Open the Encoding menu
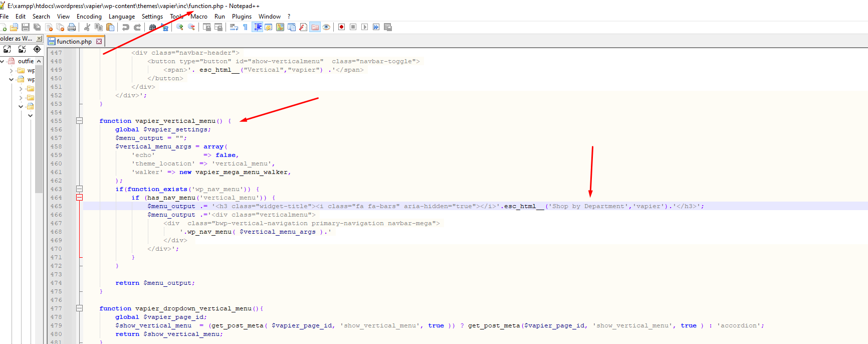Screen dimensions: 868x344 pyautogui.click(x=89, y=17)
